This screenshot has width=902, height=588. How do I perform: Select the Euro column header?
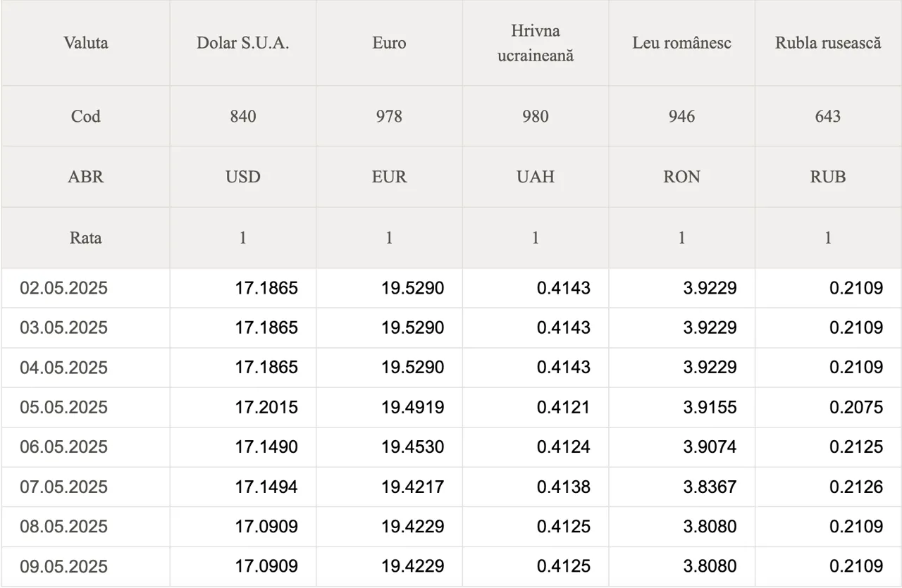(389, 43)
